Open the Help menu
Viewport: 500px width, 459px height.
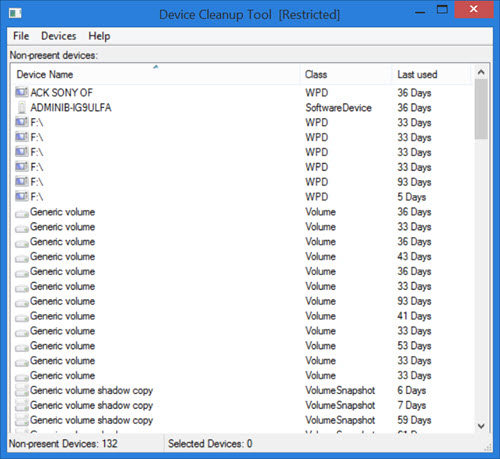[99, 36]
